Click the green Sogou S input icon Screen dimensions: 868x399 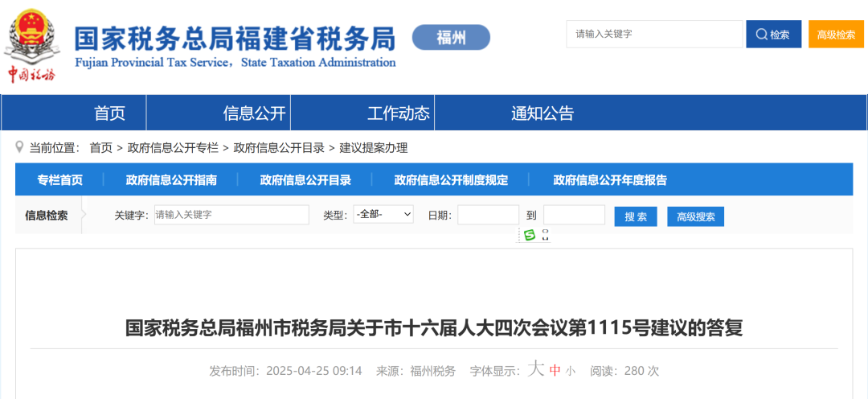point(530,235)
